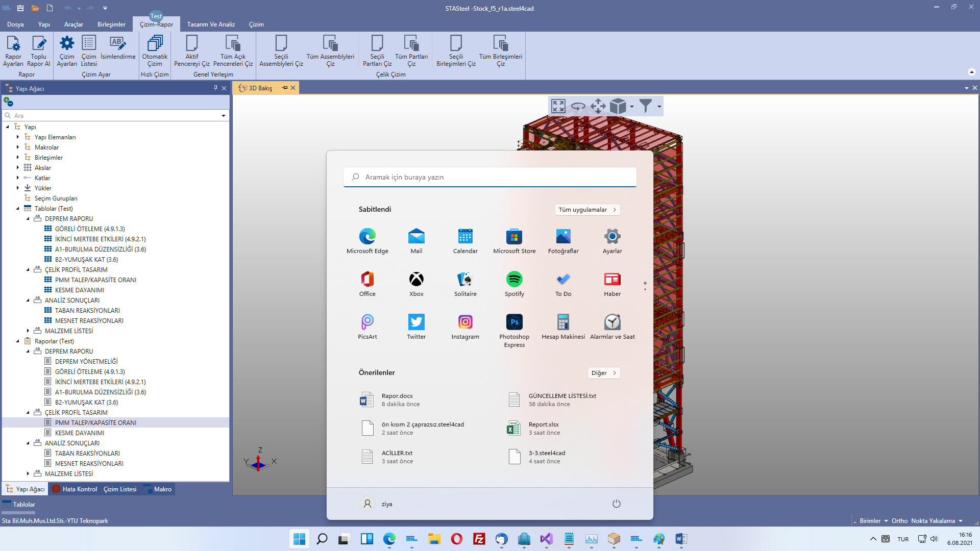Open the Birimler dropdown in status bar
980x551 pixels.
tap(874, 521)
